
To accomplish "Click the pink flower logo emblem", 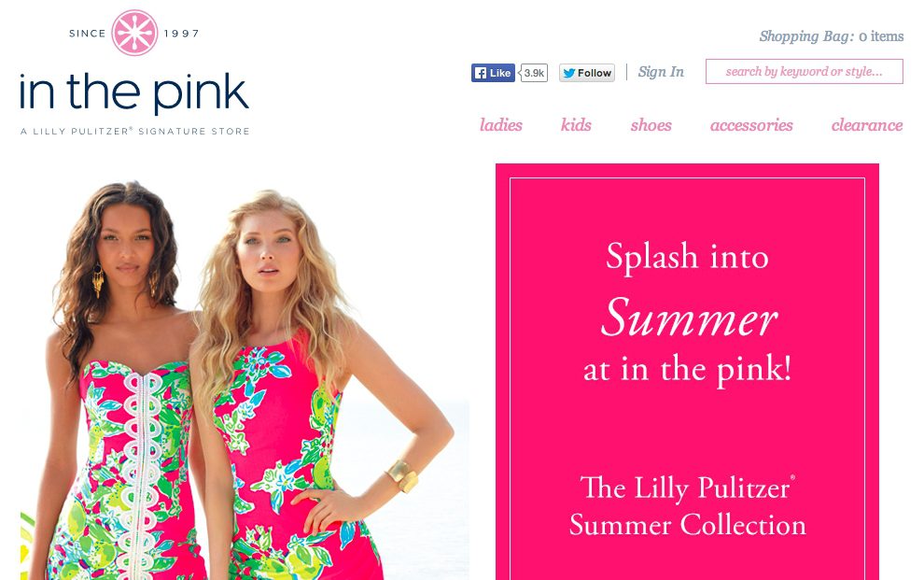I will tap(135, 33).
